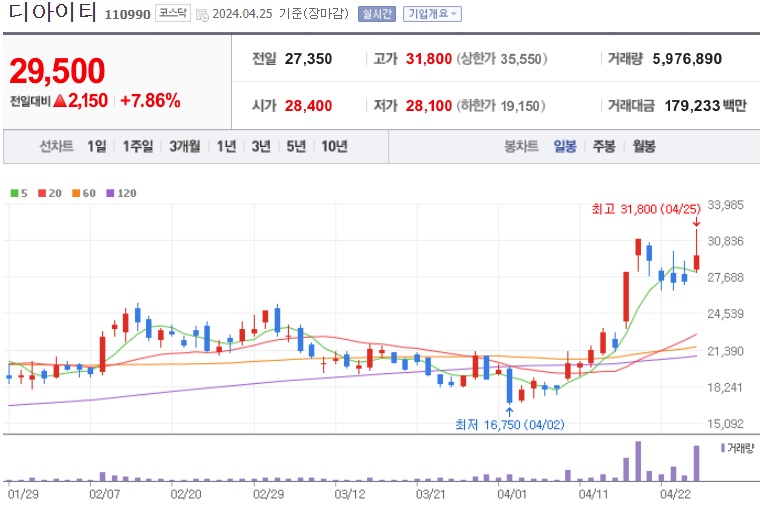Screen dimensions: 760x505
Task: Click the green 5-day moving average swatch
Action: pyautogui.click(x=15, y=193)
